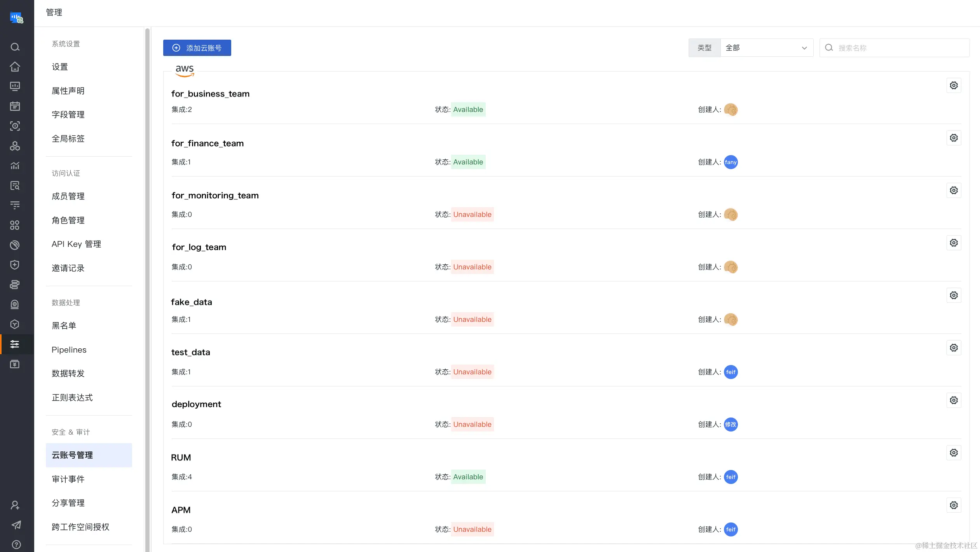Open the home icon in sidebar

click(15, 66)
